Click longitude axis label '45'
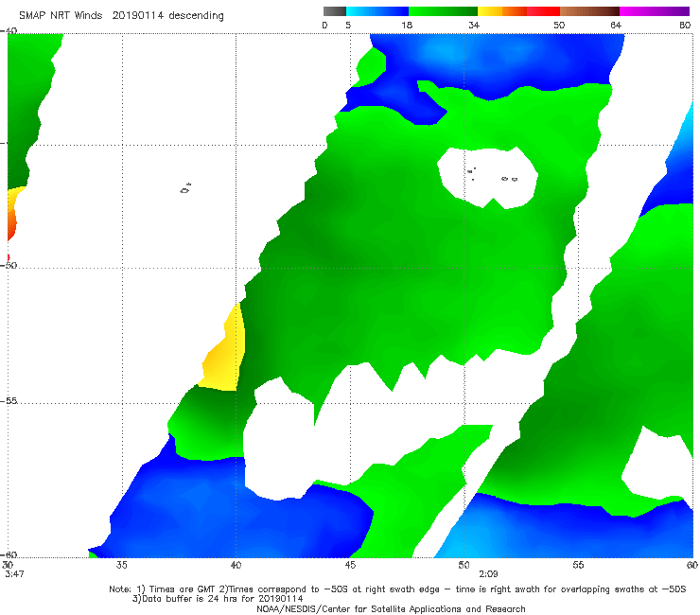This screenshot has height=615, width=700. coord(350,565)
